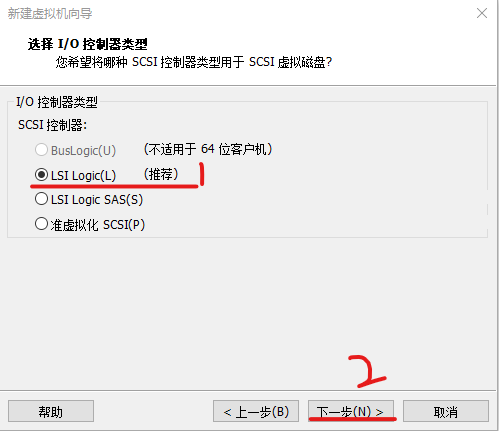Click the 您希望将哪种 SCSI 控制器类型 question text
Viewport: 499px width, 431px height.
click(x=194, y=62)
